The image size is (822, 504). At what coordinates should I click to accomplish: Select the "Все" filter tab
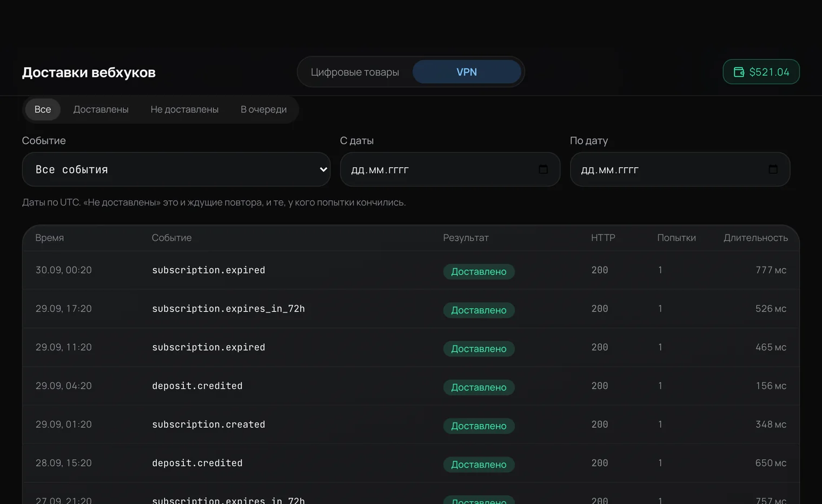pos(43,109)
